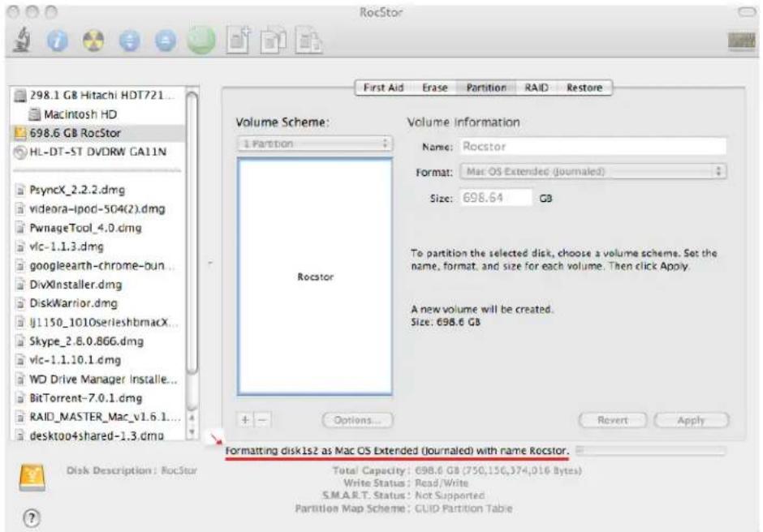Click the round Help question mark button
The height and width of the screenshot is (532, 763).
coord(32,518)
